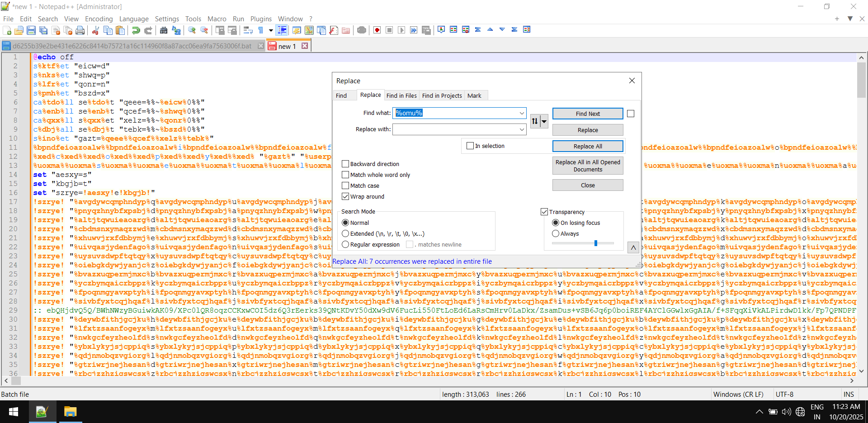Expand the Replace with history dropdown
The width and height of the screenshot is (868, 423).
(522, 129)
